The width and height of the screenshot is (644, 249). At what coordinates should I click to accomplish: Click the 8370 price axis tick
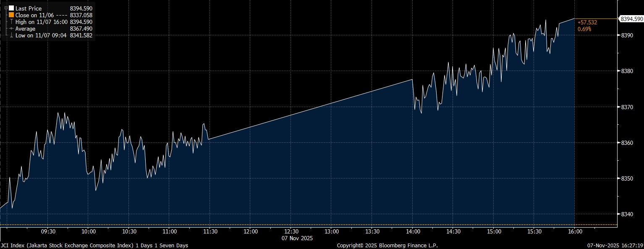click(x=626, y=107)
